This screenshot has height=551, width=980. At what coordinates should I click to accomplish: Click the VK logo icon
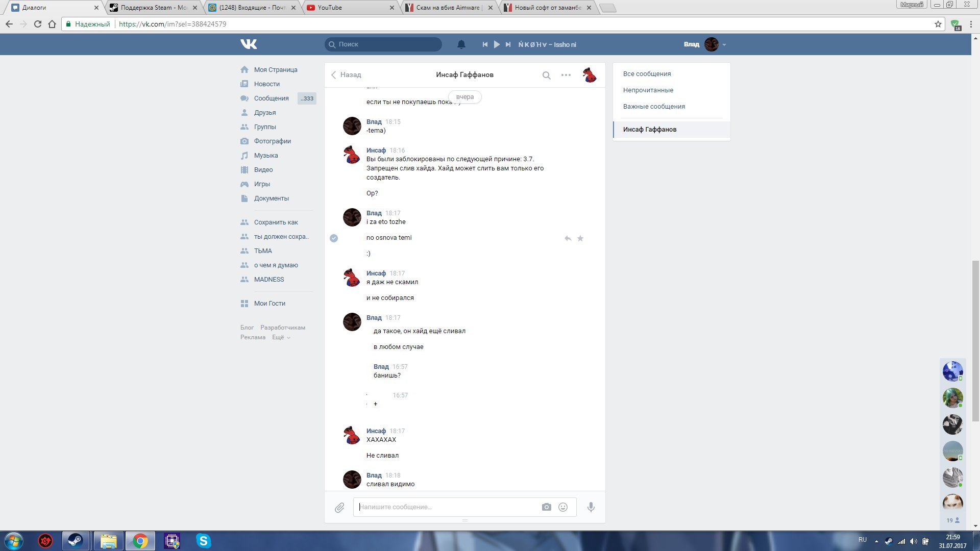point(249,44)
